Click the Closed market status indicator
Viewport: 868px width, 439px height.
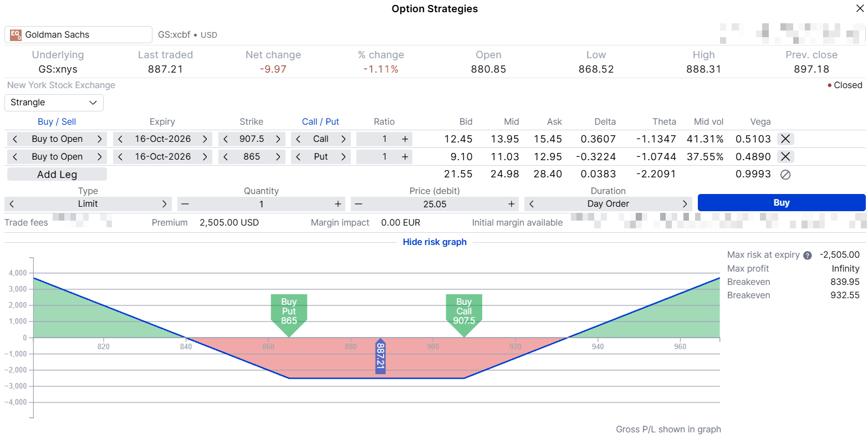click(845, 85)
